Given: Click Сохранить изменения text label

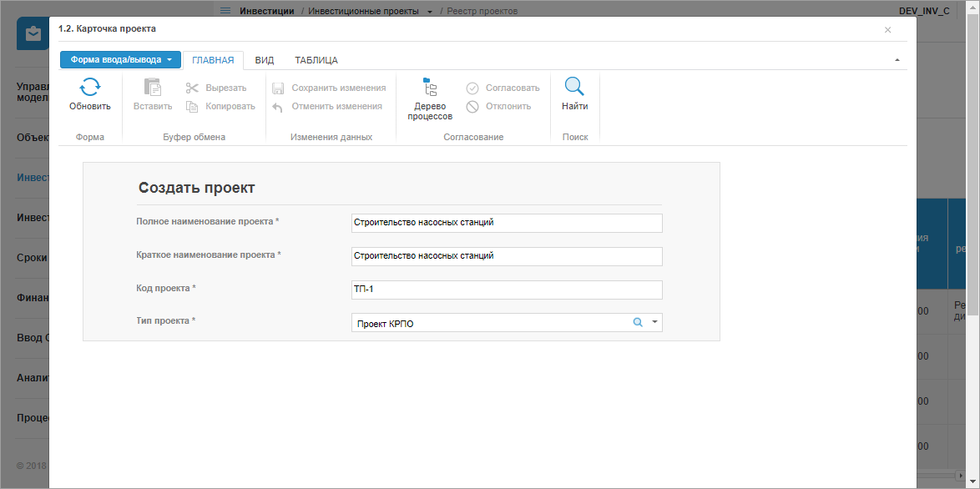Looking at the screenshot, I should coord(339,88).
